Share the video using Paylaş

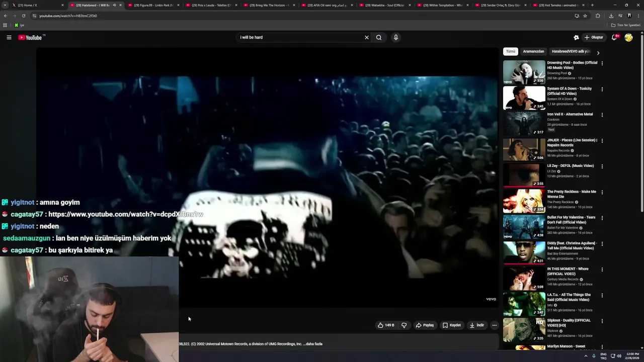(425, 325)
